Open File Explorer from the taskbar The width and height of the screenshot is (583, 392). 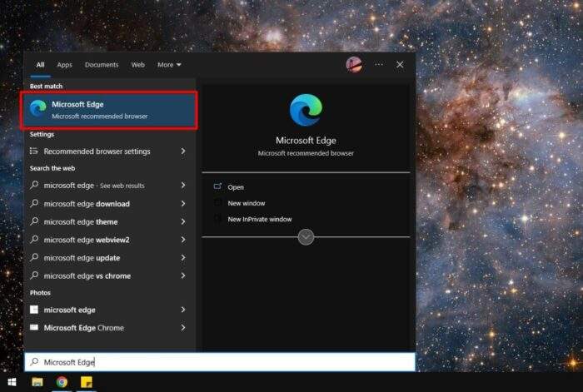click(37, 382)
